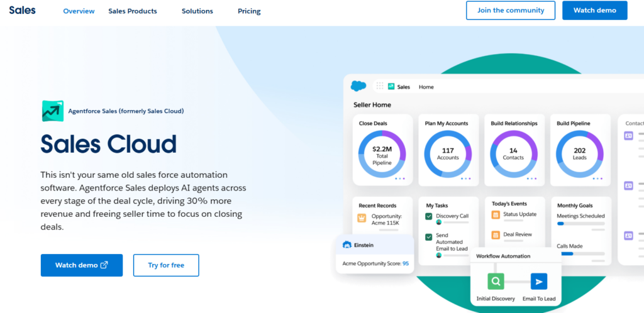The height and width of the screenshot is (313, 644).
Task: Click the calendar icon next to Status Update
Action: click(x=496, y=214)
